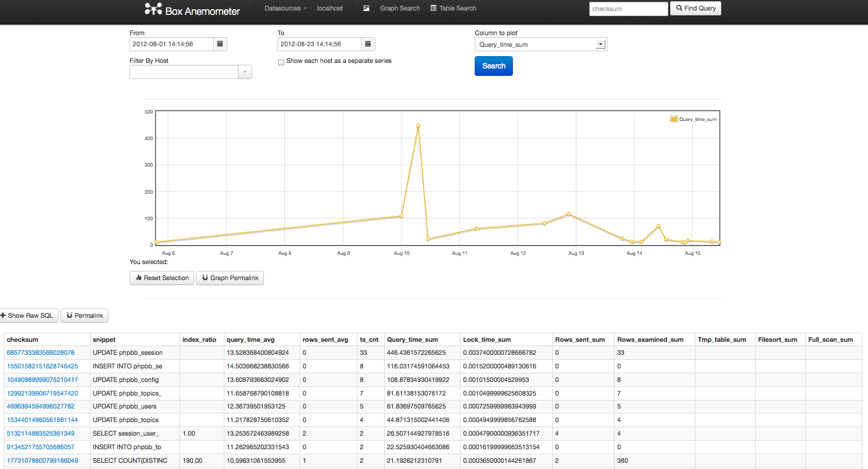Click the peak data point on graph
Viewport: 868px width, 469px height.
418,126
